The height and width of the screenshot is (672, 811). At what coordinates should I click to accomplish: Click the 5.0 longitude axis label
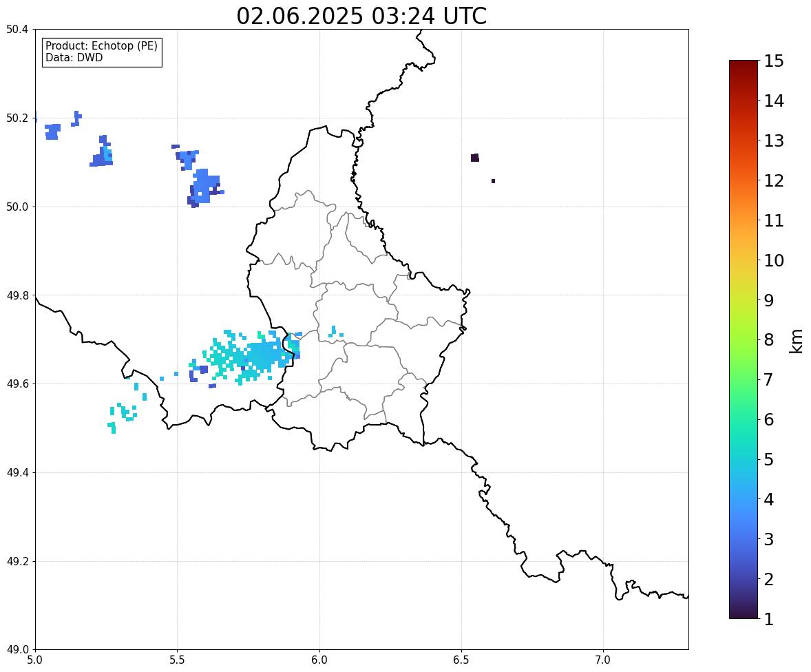(35, 660)
